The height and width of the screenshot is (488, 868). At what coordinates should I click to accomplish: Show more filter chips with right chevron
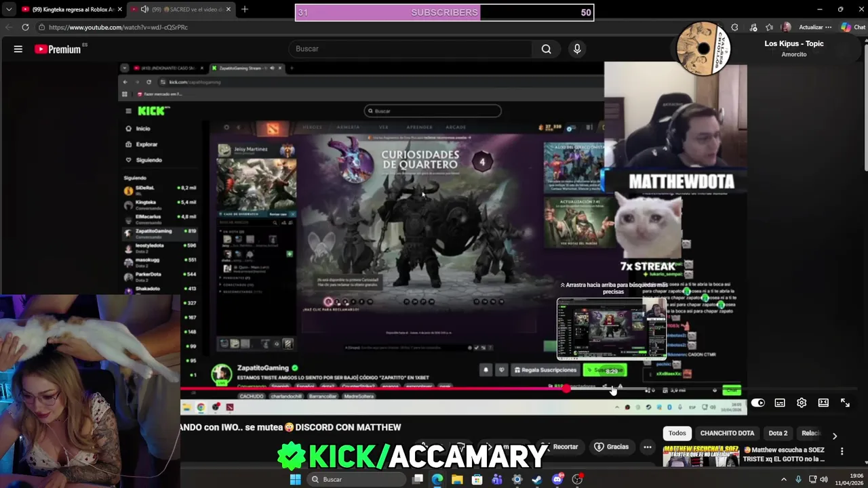(835, 436)
